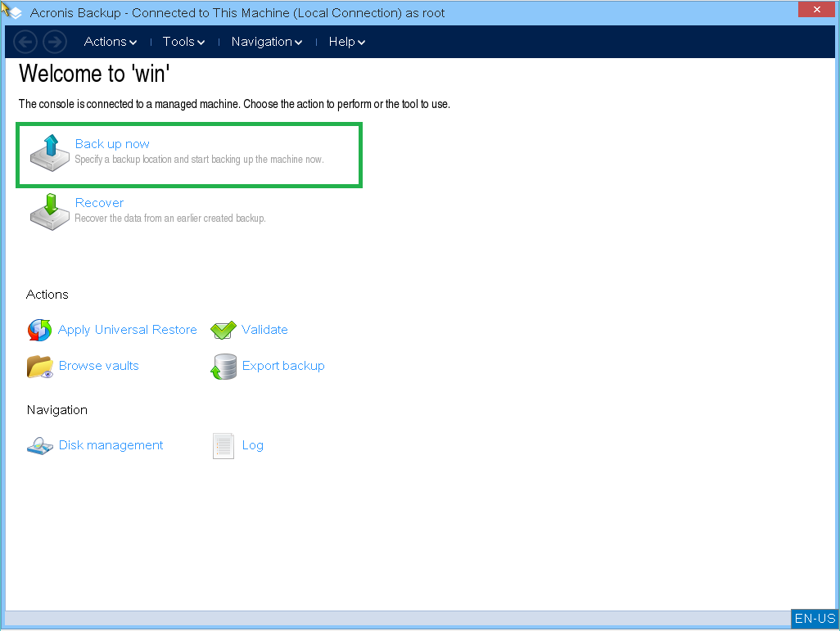This screenshot has width=840, height=631.
Task: Click the Log document icon
Action: click(x=224, y=446)
